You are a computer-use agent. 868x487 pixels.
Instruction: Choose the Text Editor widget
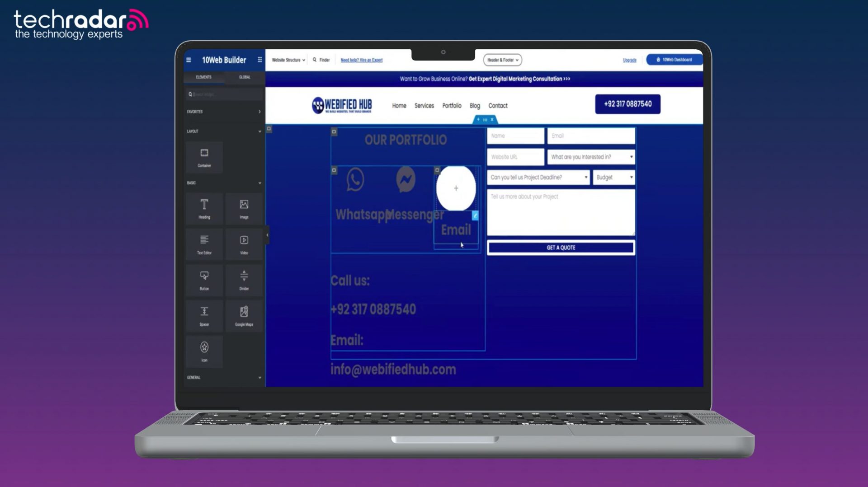(204, 244)
